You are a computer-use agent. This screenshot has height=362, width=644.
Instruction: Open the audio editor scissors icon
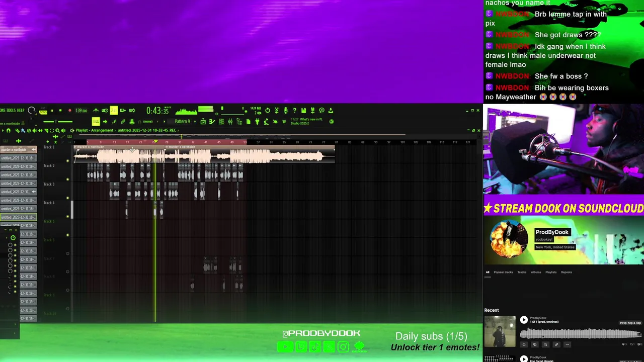(277, 111)
